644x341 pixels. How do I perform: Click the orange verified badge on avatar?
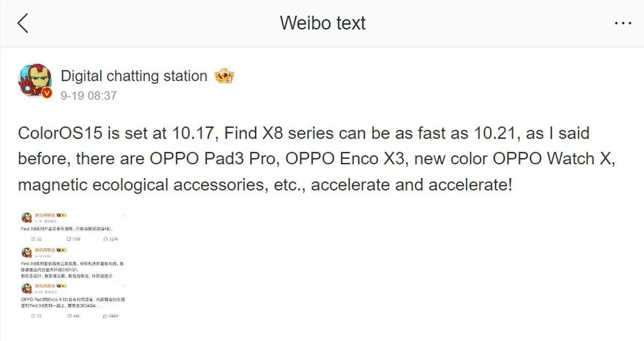(x=47, y=93)
